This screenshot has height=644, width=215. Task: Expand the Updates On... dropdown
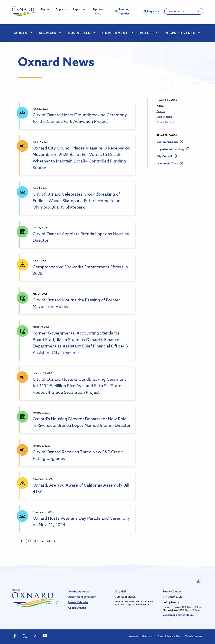coord(101,11)
